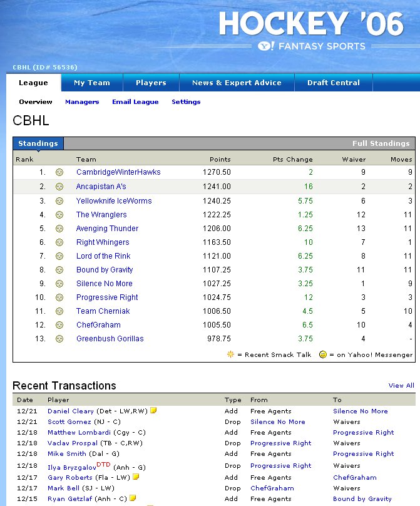Screen dimensions: 420x506
Task: Open the CambridgeWinterHawks team page
Action: click(118, 172)
